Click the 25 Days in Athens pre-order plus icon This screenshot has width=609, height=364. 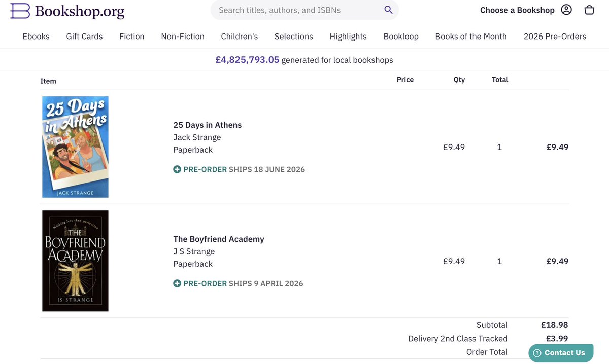click(x=177, y=169)
